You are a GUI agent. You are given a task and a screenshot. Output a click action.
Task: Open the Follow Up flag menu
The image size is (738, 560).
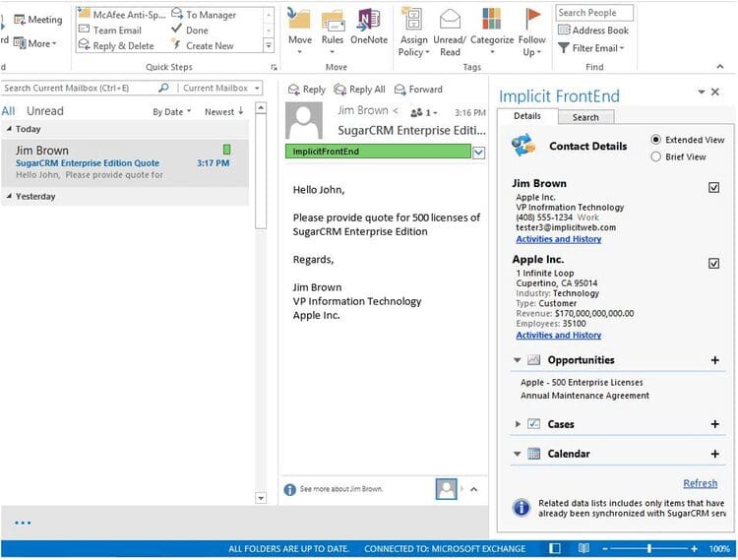(x=531, y=32)
